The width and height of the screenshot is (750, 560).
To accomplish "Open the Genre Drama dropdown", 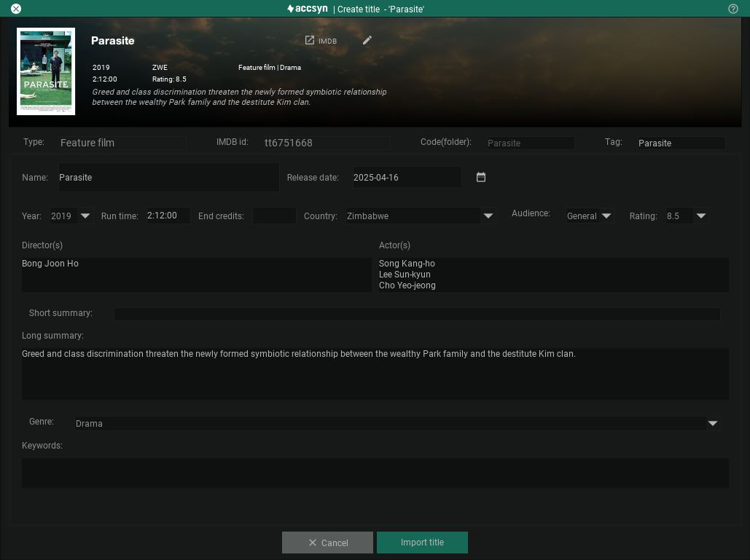I will [x=397, y=423].
